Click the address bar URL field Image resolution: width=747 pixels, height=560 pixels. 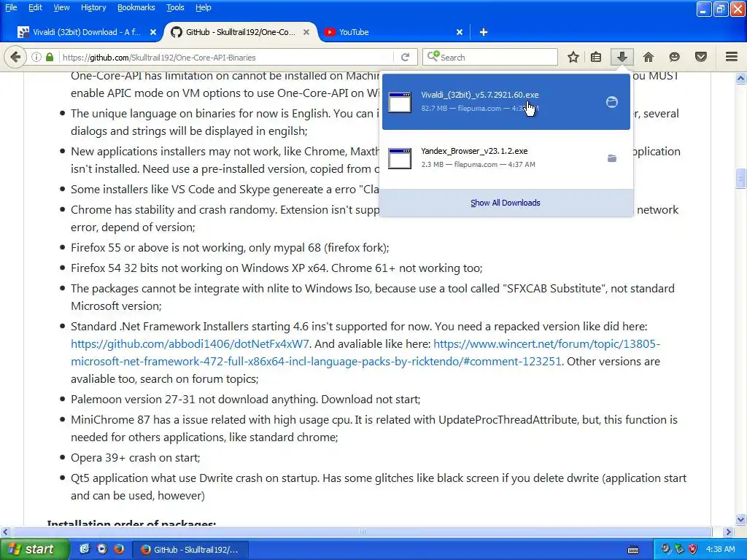point(228,57)
